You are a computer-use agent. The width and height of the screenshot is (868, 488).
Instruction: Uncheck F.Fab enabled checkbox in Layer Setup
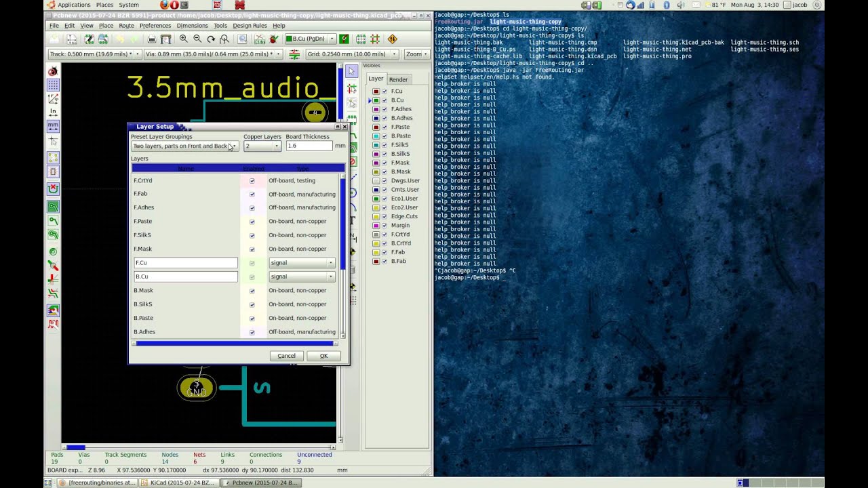252,194
